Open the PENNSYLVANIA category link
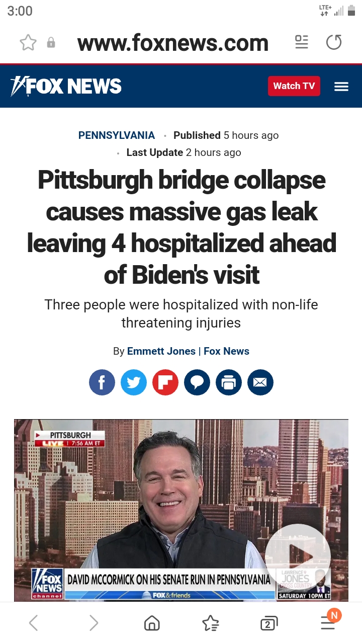 (x=117, y=135)
